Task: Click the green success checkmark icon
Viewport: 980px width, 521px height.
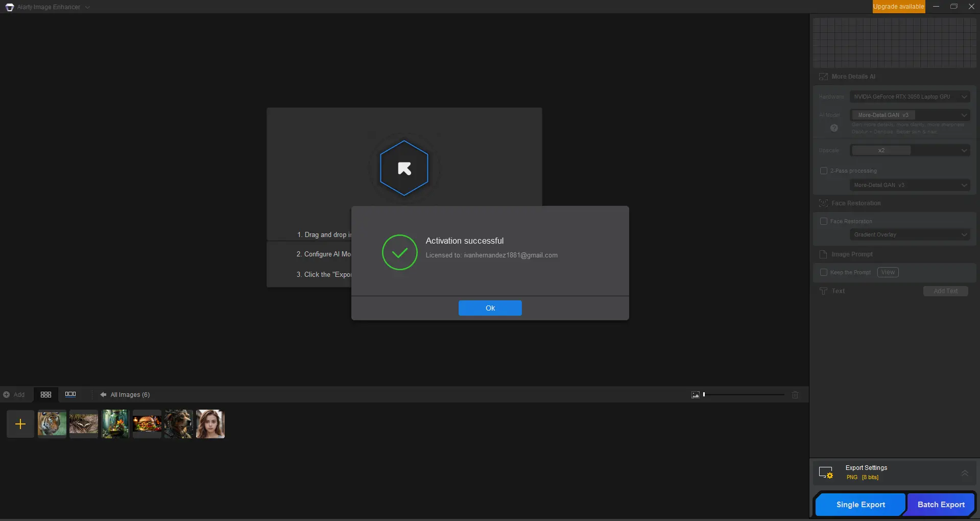Action: coord(399,252)
